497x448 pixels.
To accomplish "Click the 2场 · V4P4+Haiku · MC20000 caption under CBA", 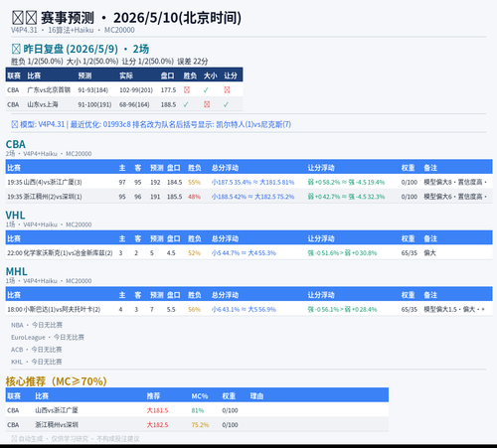I will click(49, 154).
